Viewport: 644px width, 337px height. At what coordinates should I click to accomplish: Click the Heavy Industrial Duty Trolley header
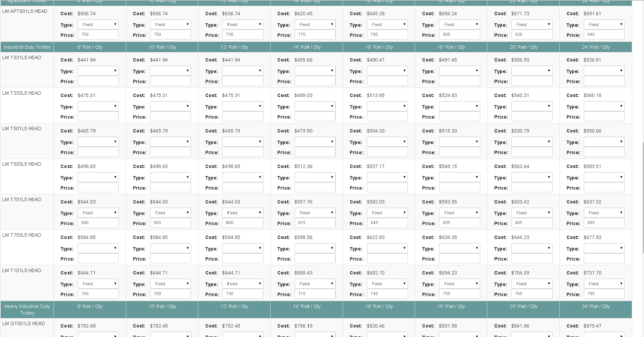27,310
